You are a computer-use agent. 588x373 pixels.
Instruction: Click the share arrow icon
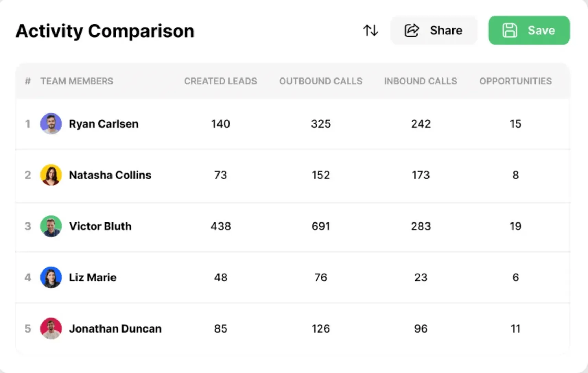[411, 30]
